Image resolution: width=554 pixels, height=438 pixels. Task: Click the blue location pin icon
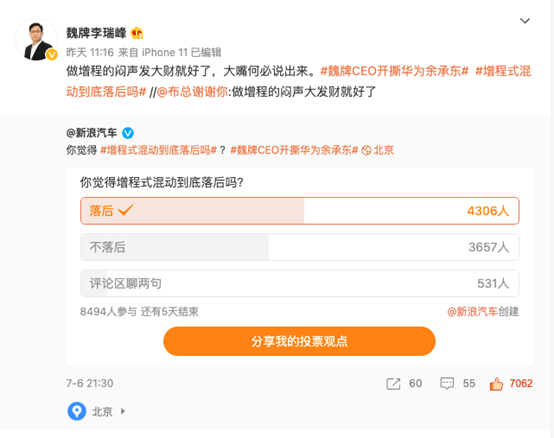coord(77,411)
